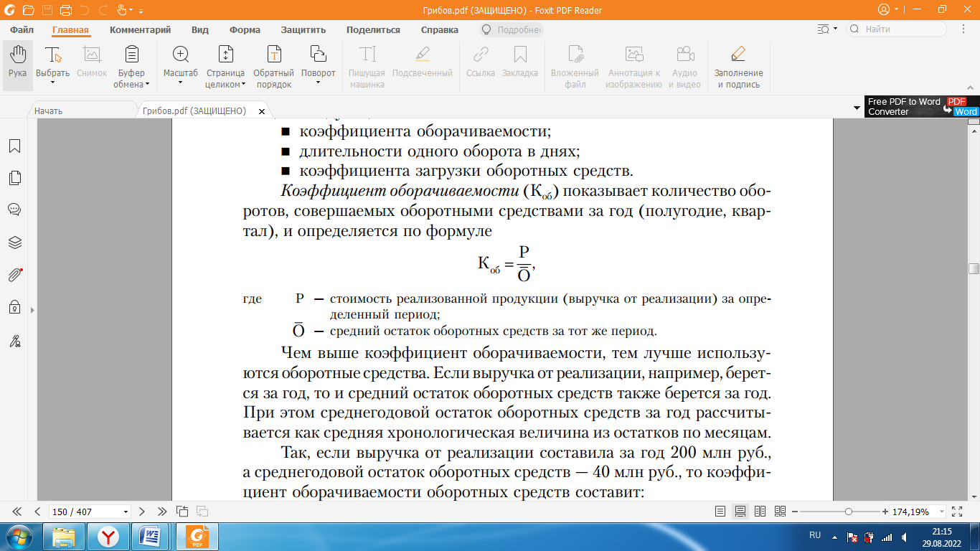Click the Open folder icon in title bar
Screen dimensions: 980x551
(x=27, y=11)
